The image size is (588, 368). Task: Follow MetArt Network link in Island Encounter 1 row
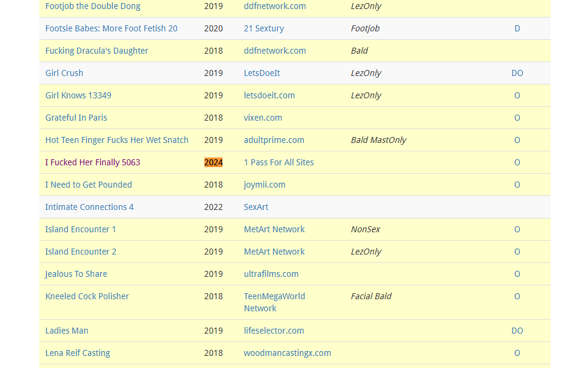click(274, 229)
